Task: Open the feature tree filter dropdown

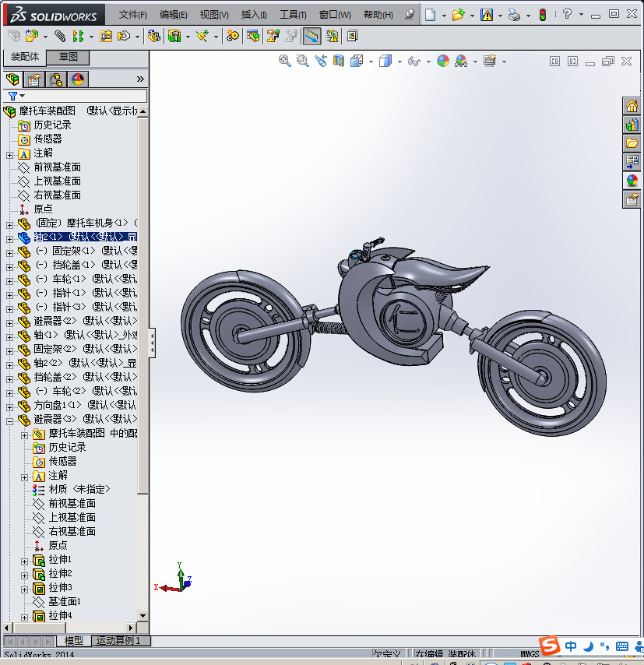Action: coord(23,96)
